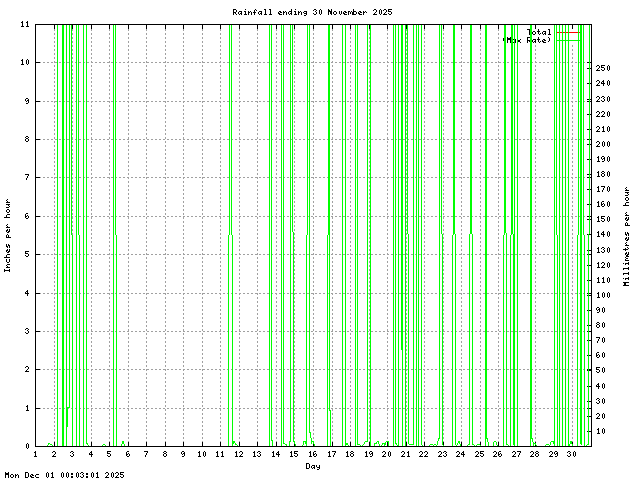
Task: Click the 110 tick on the millimetres axis
Action: [603, 280]
